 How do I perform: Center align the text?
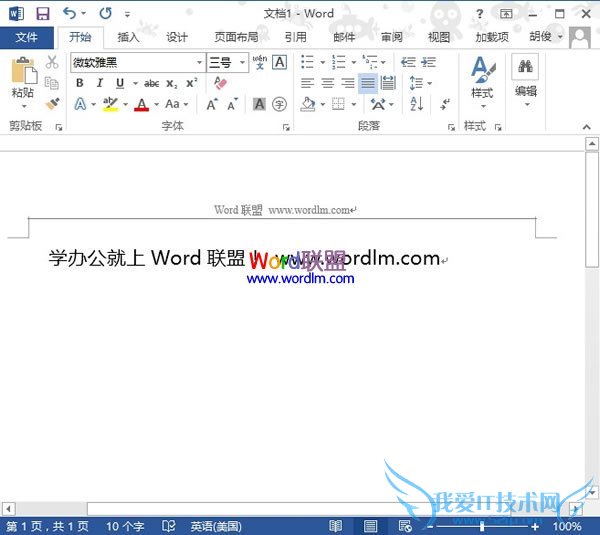[328, 83]
